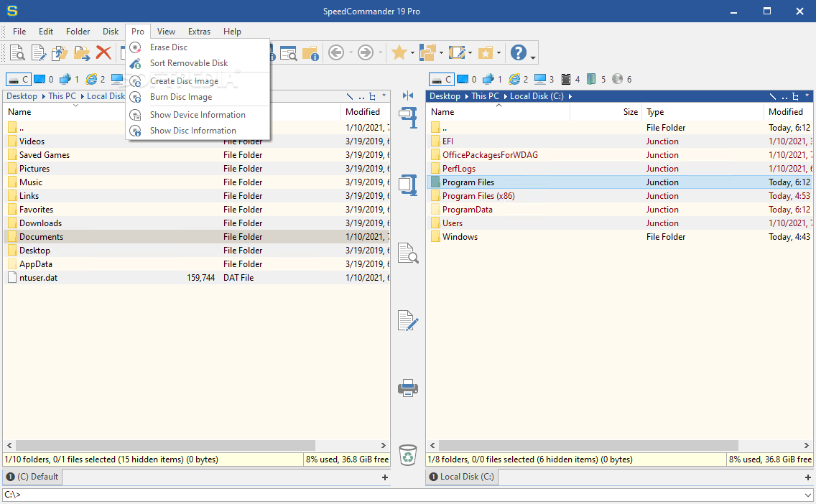Expand arrow after Local Disk (C:) in right breadcrumb
The image size is (816, 504).
570,96
